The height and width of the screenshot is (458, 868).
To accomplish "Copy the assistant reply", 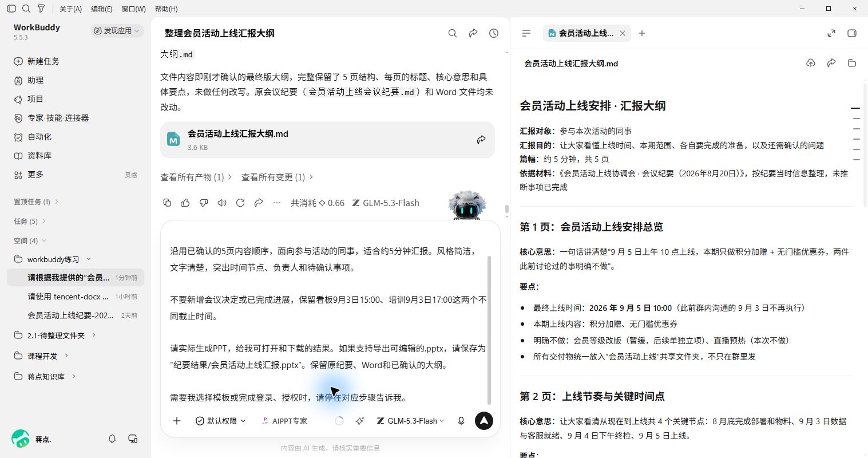I will [167, 203].
